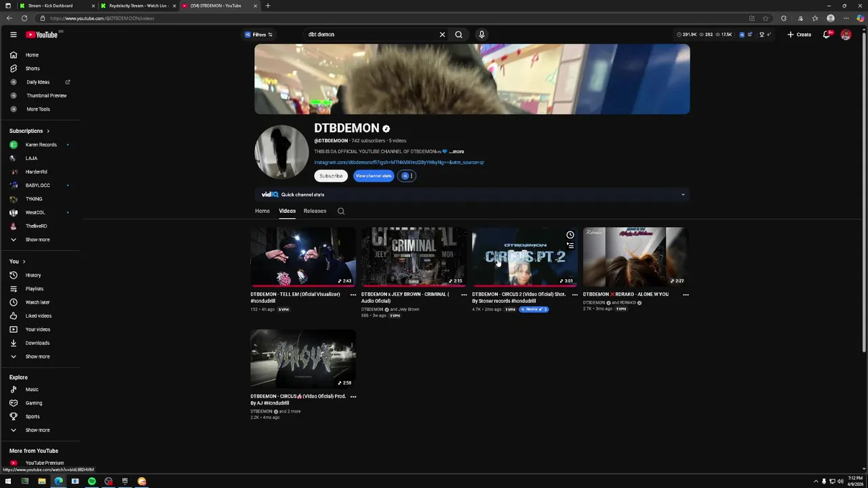Click the magnifier search button
This screenshot has height=488, width=868.
pos(458,35)
